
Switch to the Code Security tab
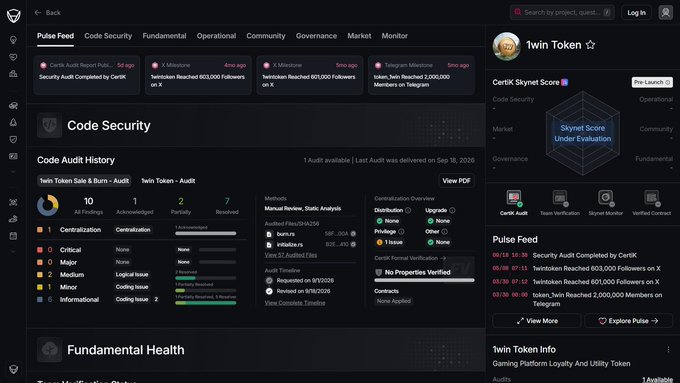pos(108,36)
